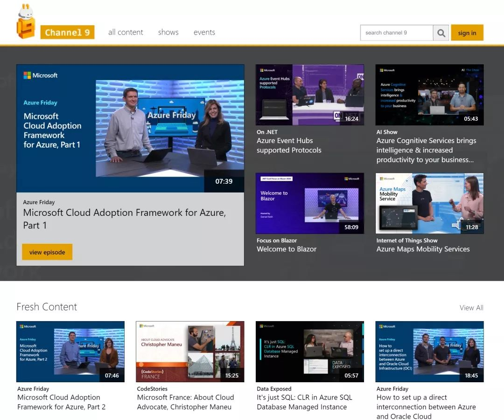Open the Data Exposed show link
Image resolution: width=504 pixels, height=420 pixels.
tap(274, 389)
